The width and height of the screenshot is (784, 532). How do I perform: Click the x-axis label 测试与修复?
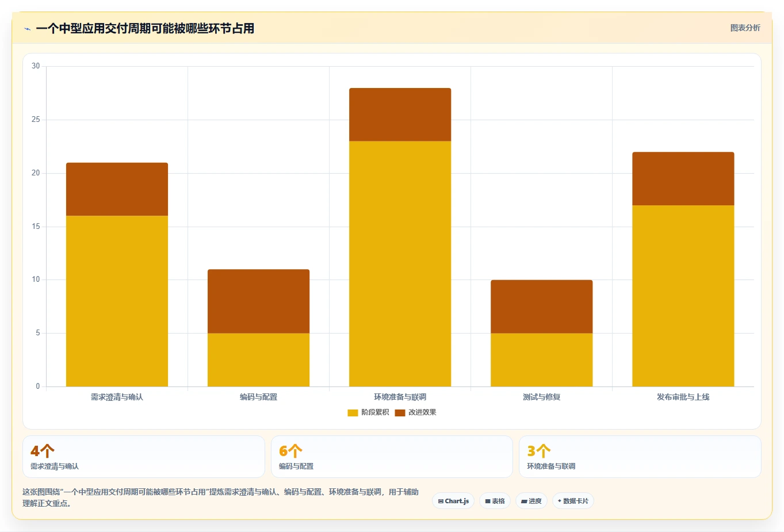(541, 397)
